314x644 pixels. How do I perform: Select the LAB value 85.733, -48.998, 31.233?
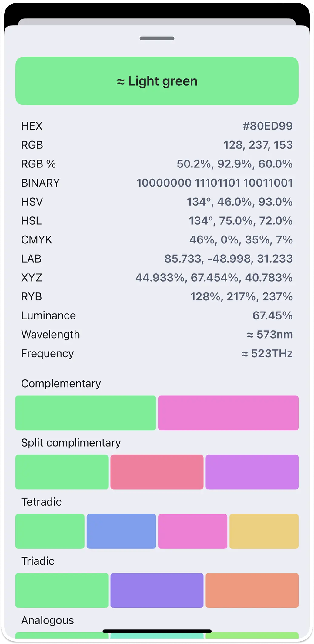[229, 259]
